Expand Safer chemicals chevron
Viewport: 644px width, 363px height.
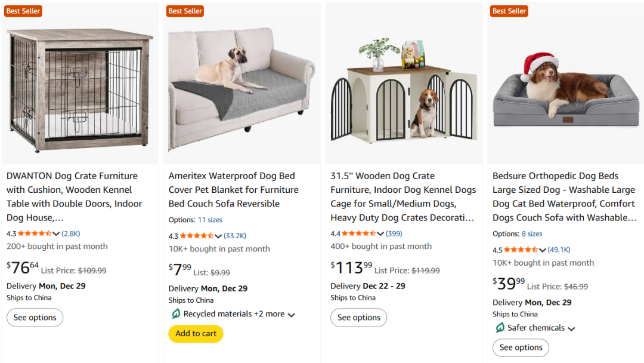(x=571, y=328)
